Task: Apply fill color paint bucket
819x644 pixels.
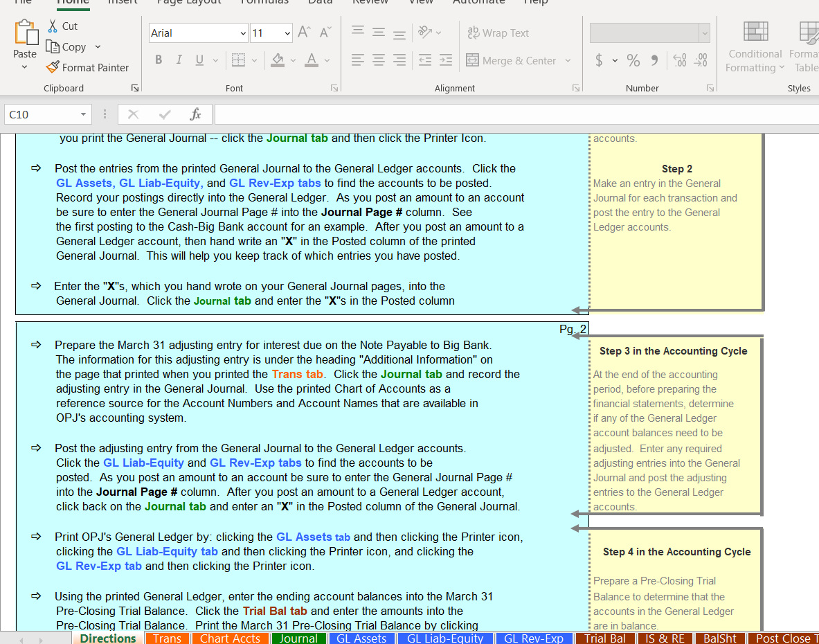Action: click(x=278, y=60)
